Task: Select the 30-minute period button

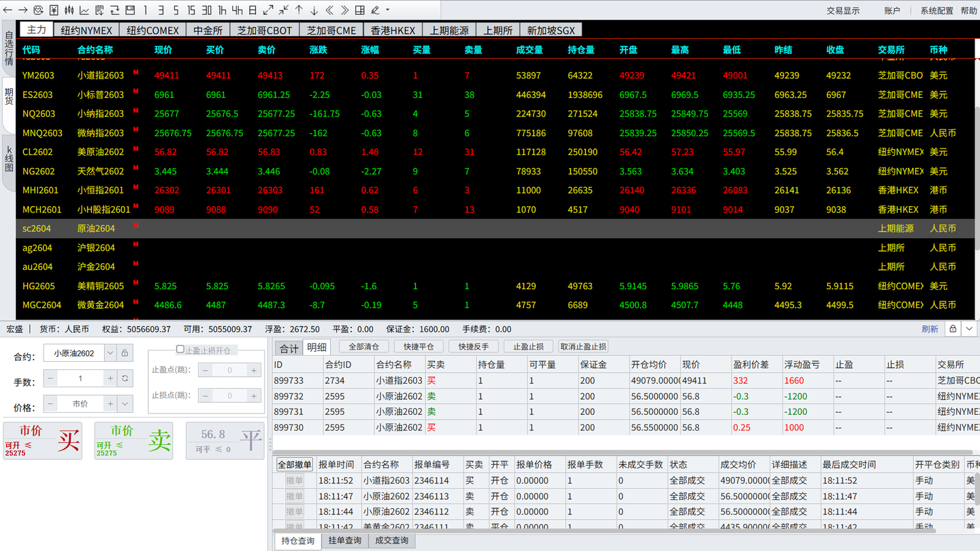Action: tap(206, 10)
